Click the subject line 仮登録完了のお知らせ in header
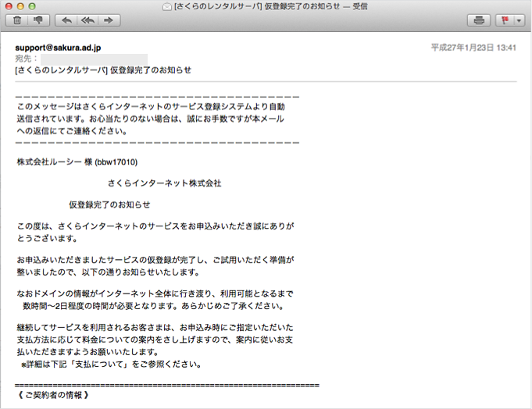The width and height of the screenshot is (532, 409). [x=103, y=70]
